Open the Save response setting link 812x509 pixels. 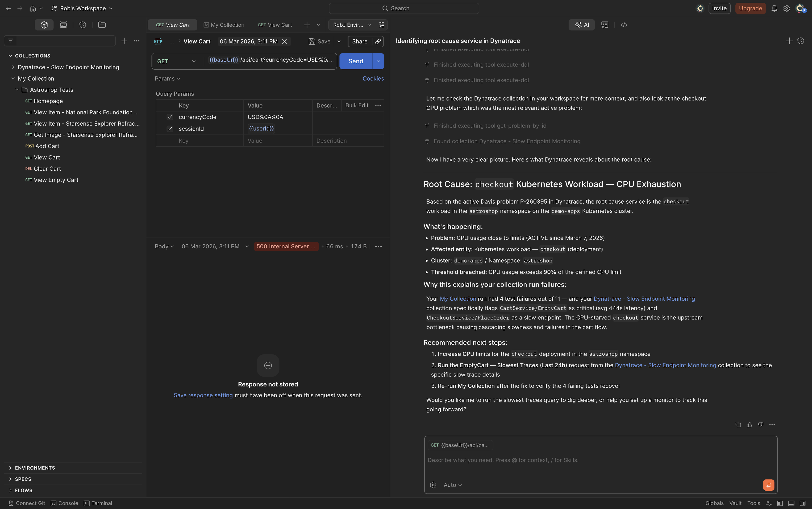203,395
